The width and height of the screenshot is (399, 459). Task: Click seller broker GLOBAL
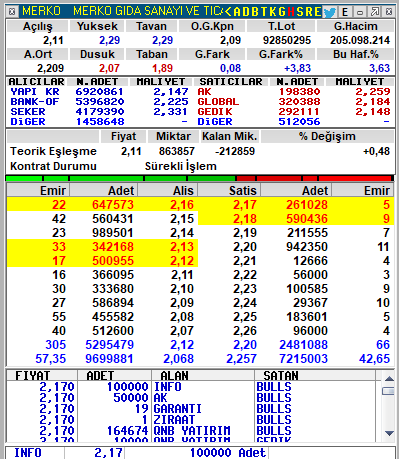pos(218,102)
